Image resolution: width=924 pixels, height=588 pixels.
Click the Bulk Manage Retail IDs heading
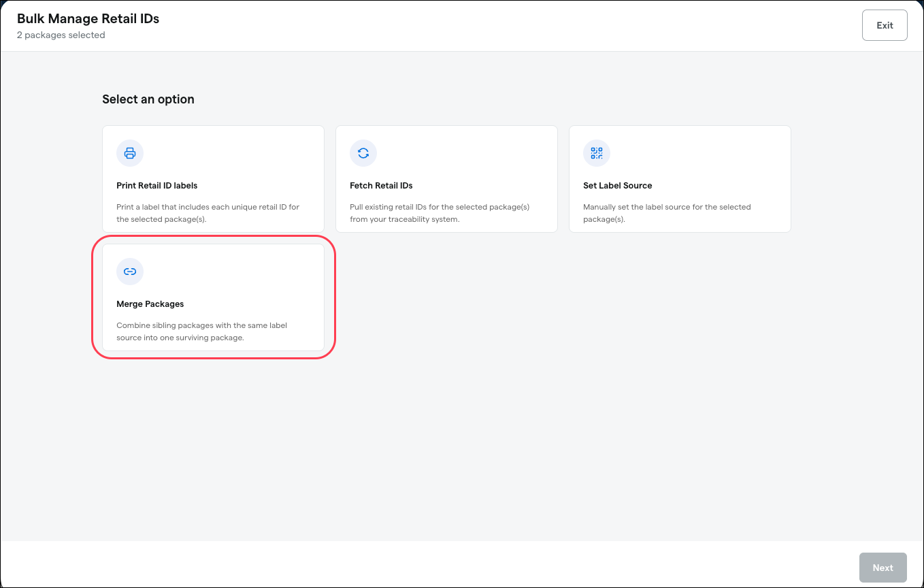pyautogui.click(x=88, y=19)
